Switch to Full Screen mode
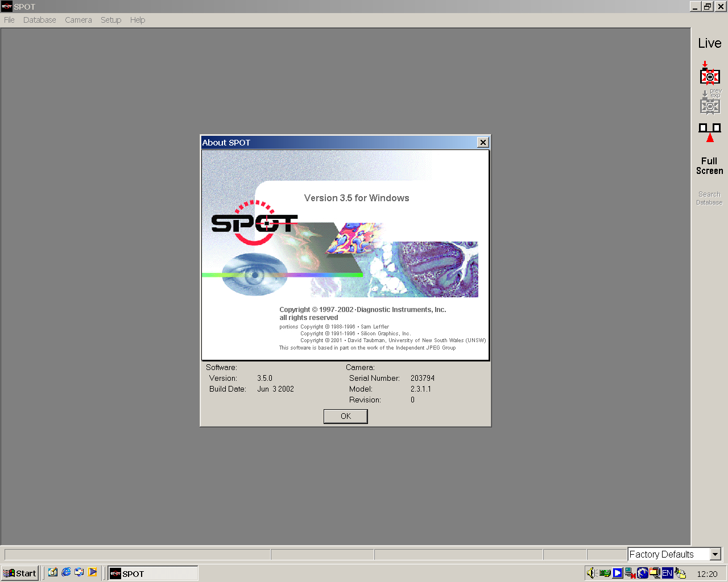Viewport: 728px width, 582px height. (710, 166)
